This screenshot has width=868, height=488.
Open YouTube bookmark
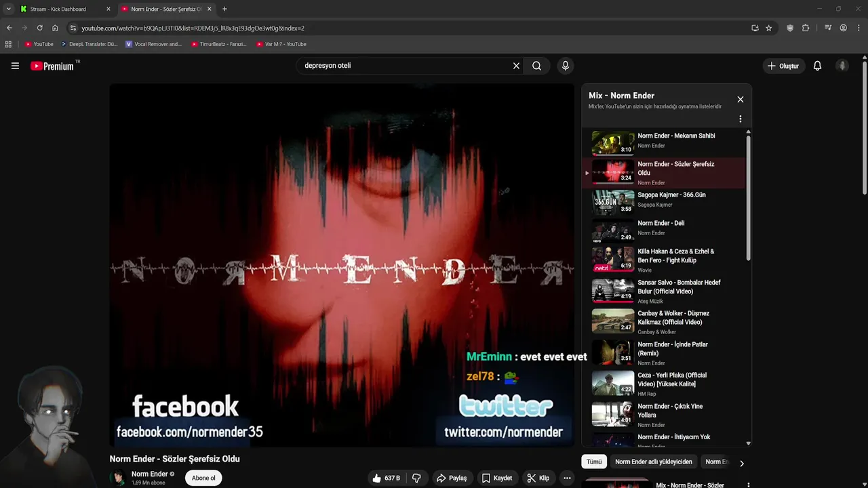click(39, 44)
